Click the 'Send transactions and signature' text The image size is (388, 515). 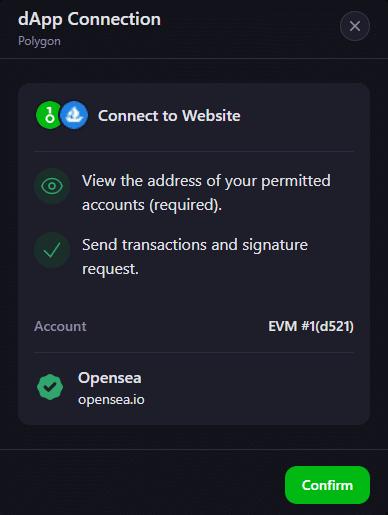[195, 245]
